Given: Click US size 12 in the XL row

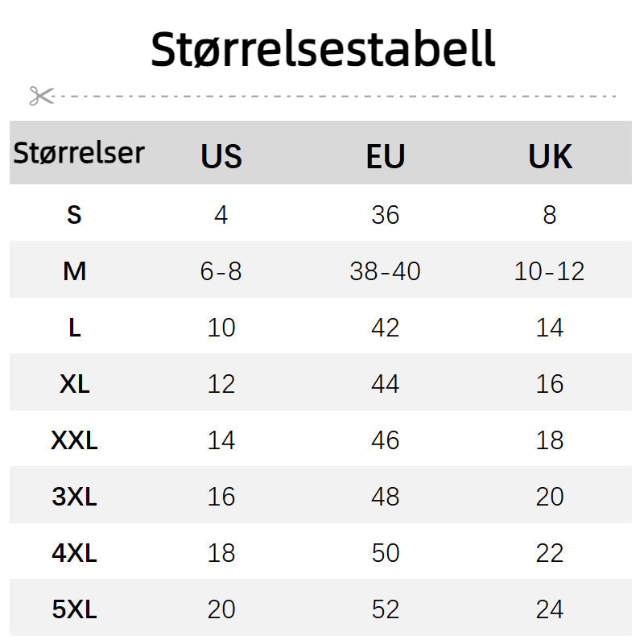Looking at the screenshot, I should pyautogui.click(x=221, y=384).
